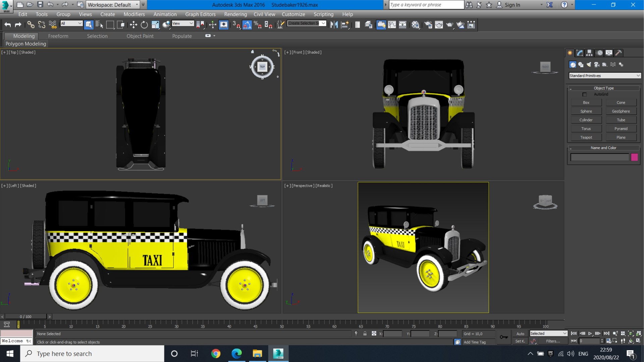Open the Hierarchy command panel tab
This screenshot has width=644, height=362.
(589, 53)
